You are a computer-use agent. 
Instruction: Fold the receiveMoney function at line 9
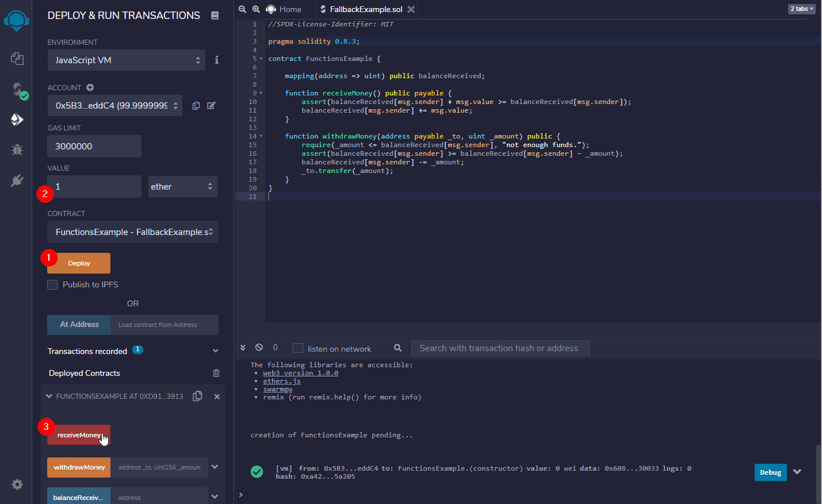261,93
